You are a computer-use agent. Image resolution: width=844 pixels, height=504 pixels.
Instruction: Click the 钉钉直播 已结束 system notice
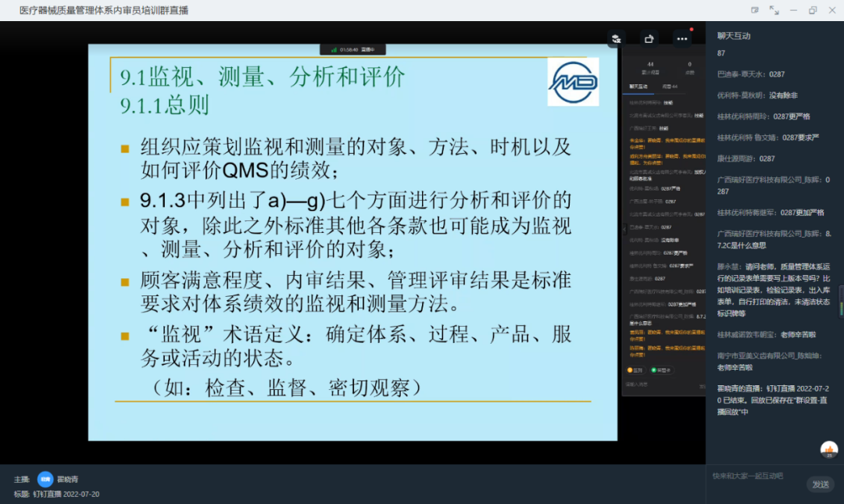(x=773, y=400)
